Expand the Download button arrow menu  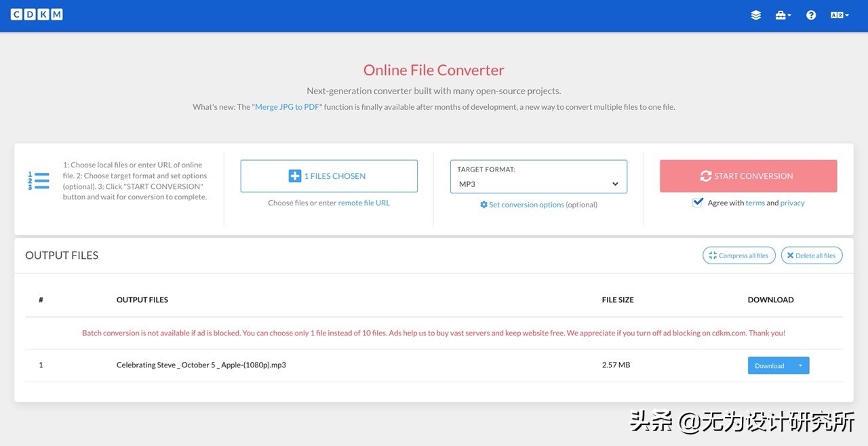[x=800, y=365]
